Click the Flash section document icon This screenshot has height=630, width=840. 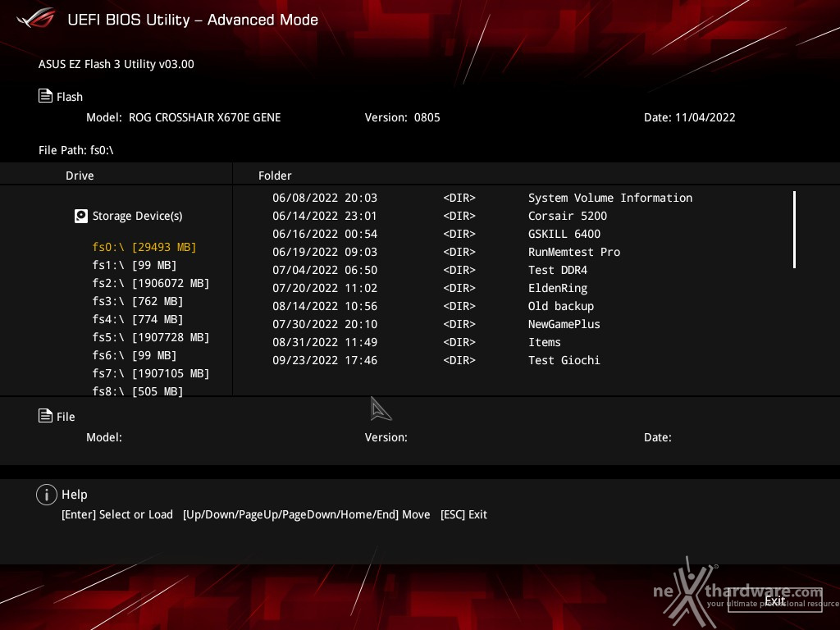[46, 96]
